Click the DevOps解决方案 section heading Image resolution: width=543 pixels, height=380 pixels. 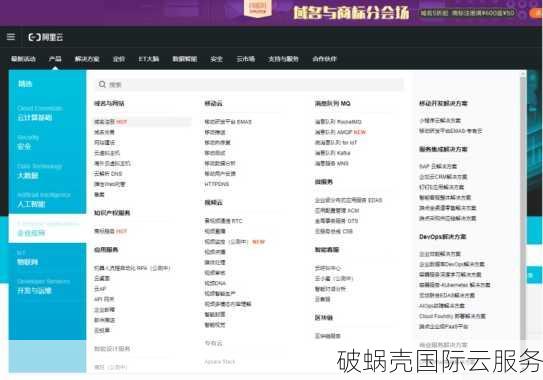[443, 237]
